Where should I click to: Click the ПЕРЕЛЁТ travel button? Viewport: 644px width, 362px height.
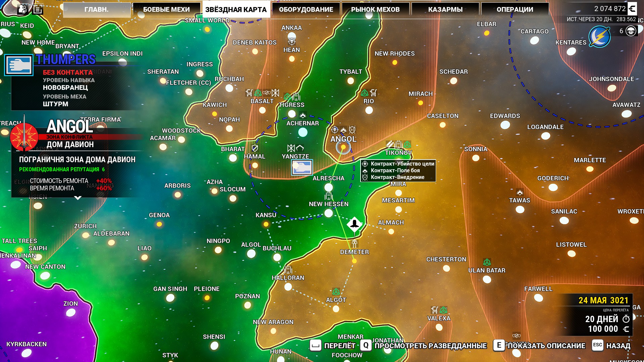[333, 346]
